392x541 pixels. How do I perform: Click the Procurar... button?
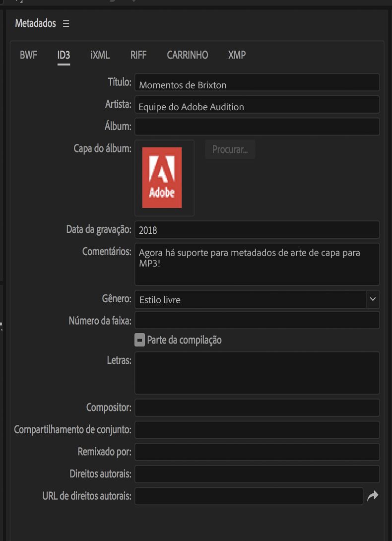(x=230, y=149)
